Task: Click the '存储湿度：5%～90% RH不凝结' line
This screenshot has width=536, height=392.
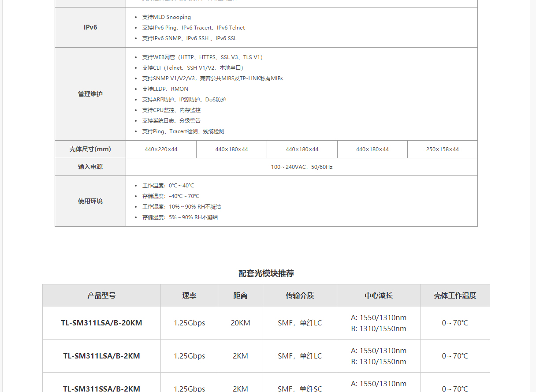Action: click(180, 217)
